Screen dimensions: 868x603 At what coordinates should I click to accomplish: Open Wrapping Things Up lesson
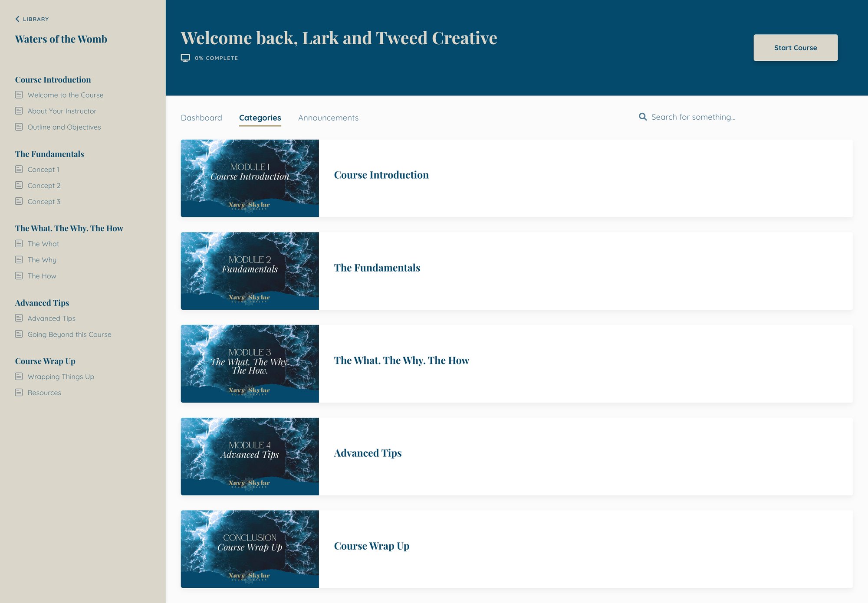(61, 377)
